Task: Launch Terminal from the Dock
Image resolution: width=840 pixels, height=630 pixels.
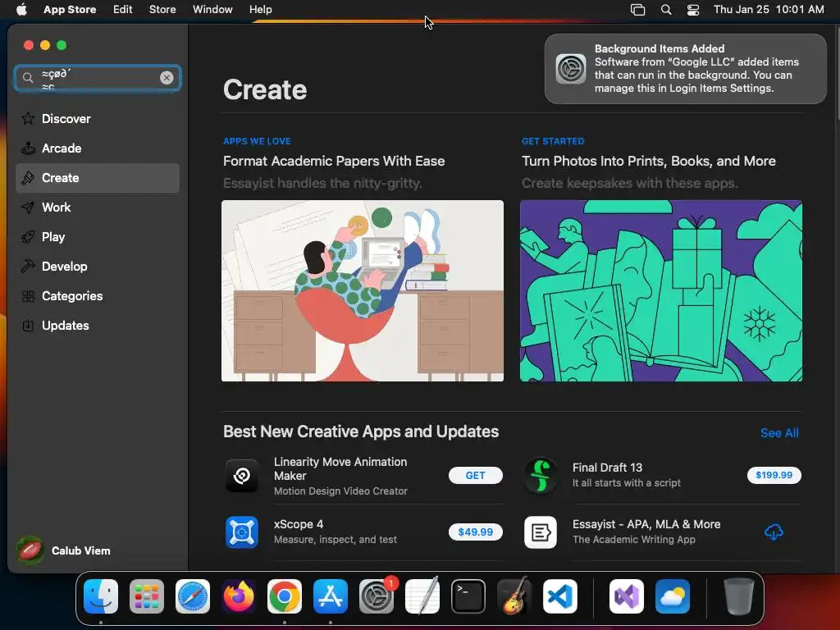Action: tap(468, 596)
